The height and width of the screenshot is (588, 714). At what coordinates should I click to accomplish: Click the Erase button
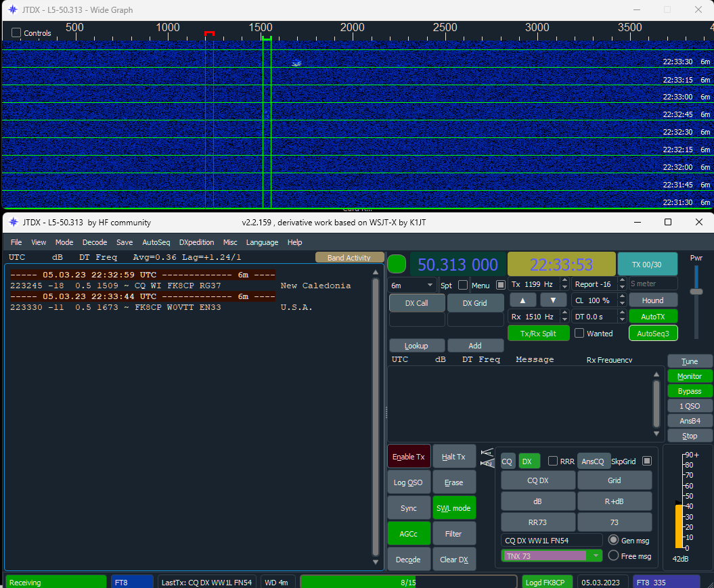click(x=453, y=482)
